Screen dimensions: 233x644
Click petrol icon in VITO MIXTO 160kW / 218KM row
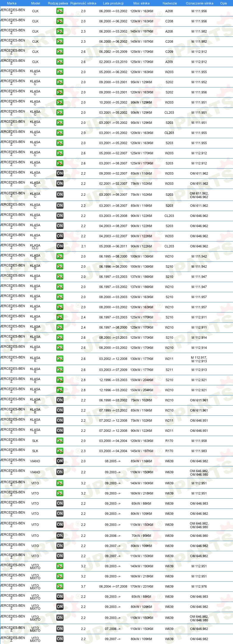click(60, 576)
